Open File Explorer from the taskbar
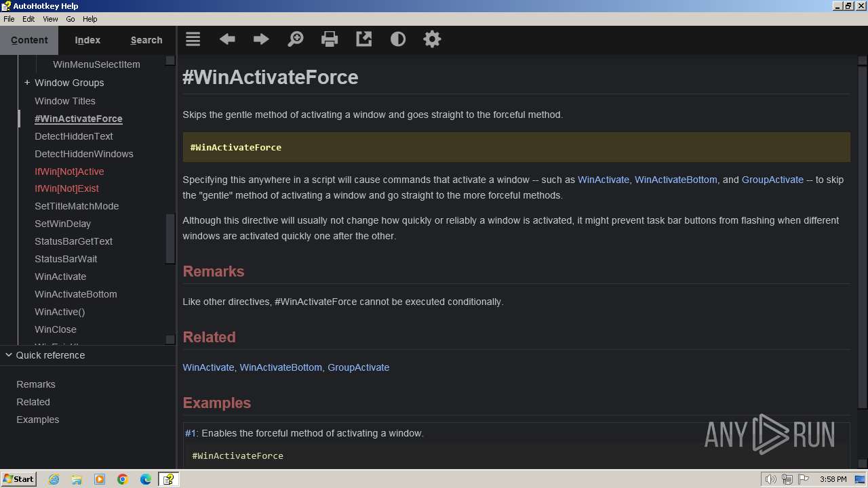The width and height of the screenshot is (868, 488). coord(77,479)
